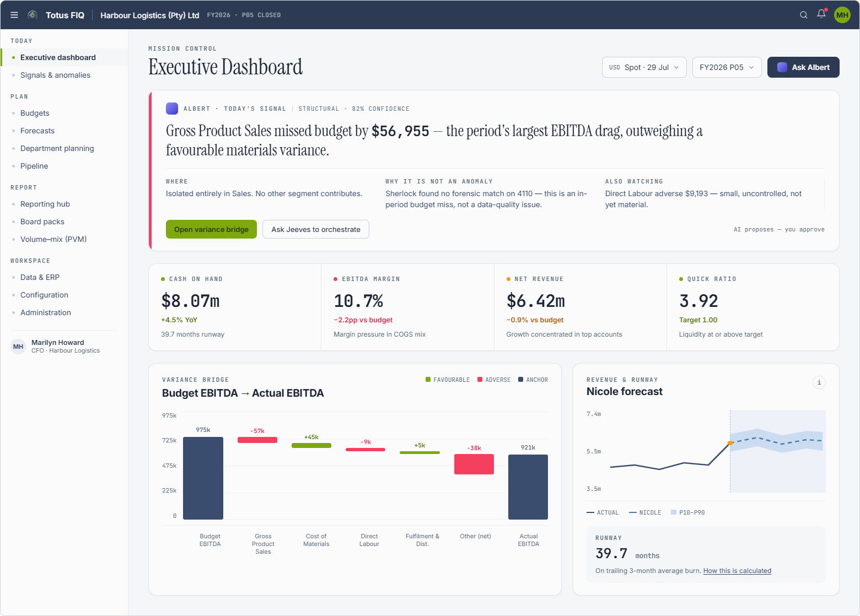The image size is (860, 616).
Task: Click the Actual EBITDA 921k bar
Action: click(x=528, y=487)
